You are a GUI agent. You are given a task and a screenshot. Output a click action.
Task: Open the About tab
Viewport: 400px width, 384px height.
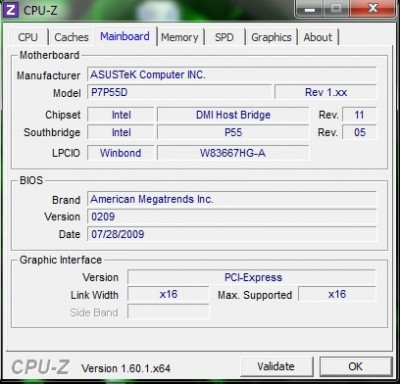[x=318, y=37]
